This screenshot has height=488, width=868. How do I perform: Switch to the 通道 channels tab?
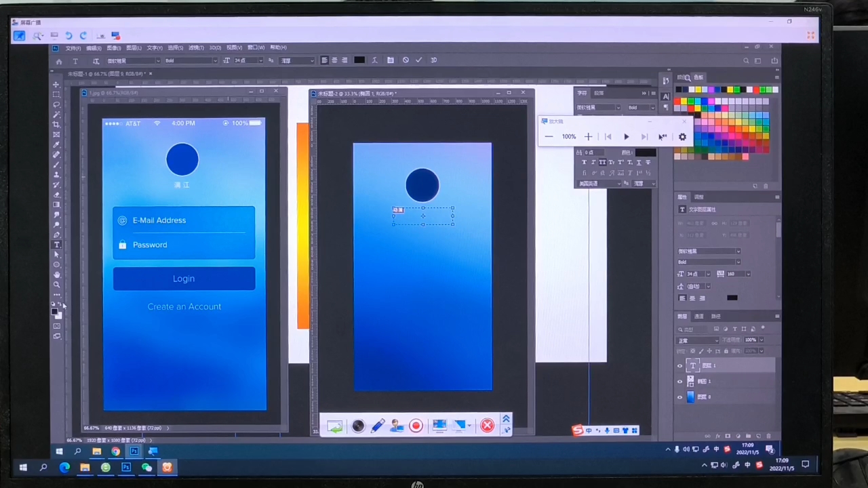point(698,317)
